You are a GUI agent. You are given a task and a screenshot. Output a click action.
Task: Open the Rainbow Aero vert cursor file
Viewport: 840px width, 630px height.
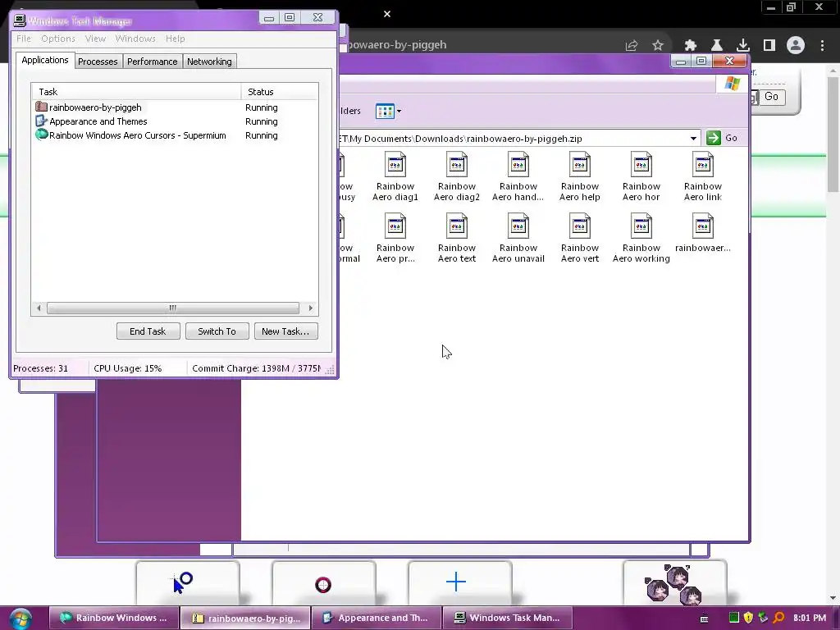coord(580,239)
